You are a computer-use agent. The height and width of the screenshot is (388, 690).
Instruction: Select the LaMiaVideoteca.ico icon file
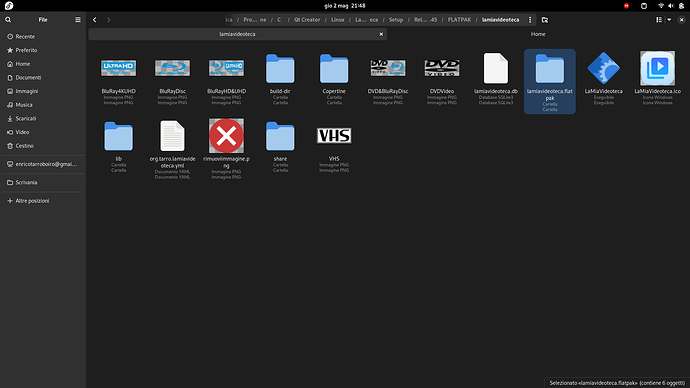[657, 78]
